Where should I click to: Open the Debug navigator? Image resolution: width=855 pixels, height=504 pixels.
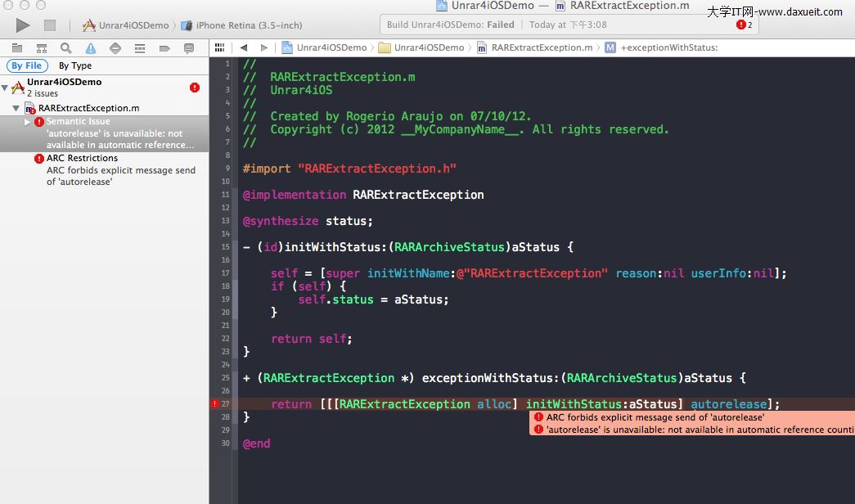click(x=139, y=48)
